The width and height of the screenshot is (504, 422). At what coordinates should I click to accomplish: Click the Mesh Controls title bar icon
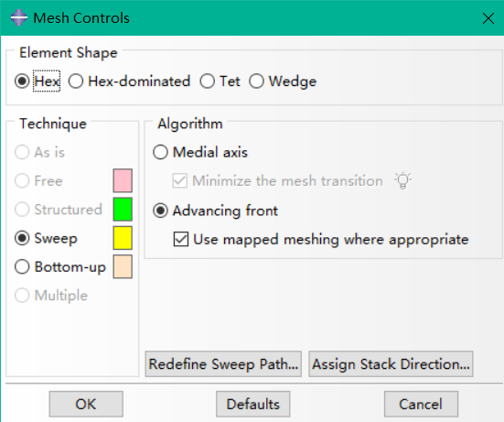coord(19,17)
